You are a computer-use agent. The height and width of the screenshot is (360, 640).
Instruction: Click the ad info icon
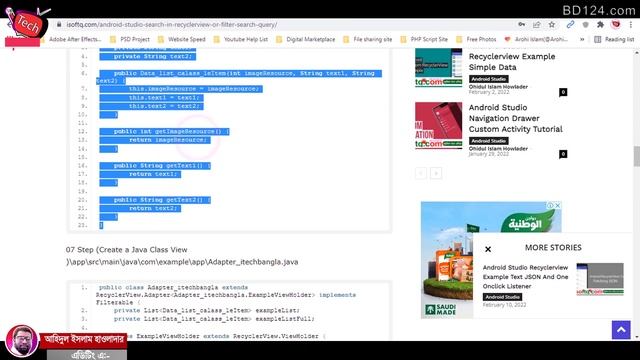[550, 206]
